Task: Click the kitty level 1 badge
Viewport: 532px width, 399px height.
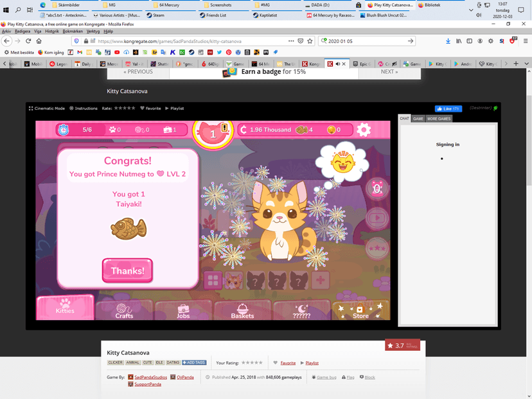Action: pyautogui.click(x=213, y=132)
